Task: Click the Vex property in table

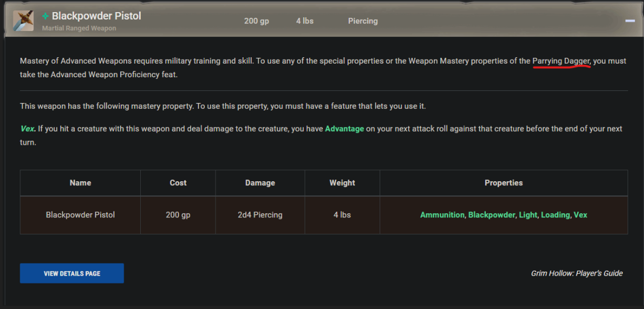Action: coord(580,215)
